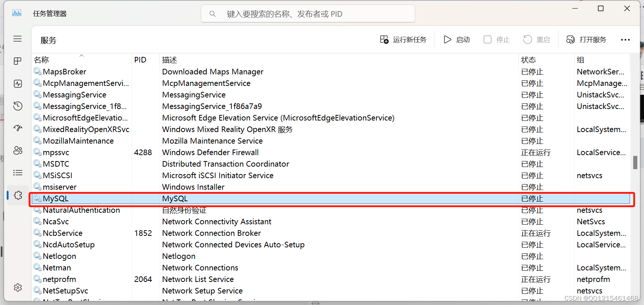
Task: Select the NcbService service row
Action: [x=331, y=233]
